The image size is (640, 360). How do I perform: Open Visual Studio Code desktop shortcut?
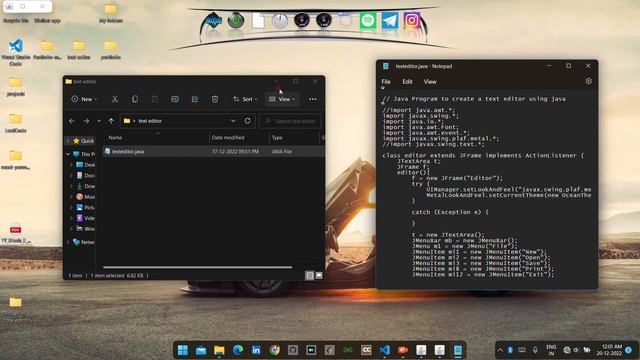(x=16, y=52)
